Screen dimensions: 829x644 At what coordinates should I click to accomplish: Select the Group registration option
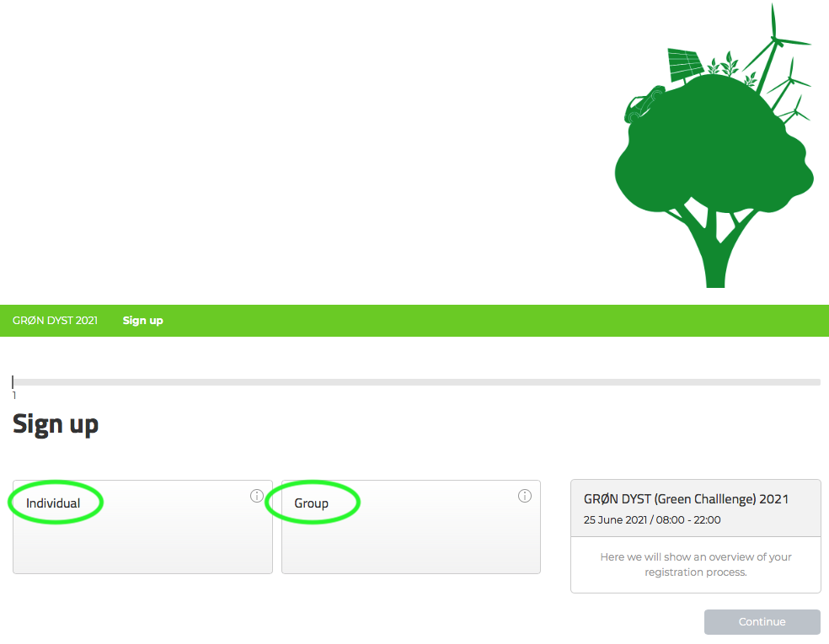(x=312, y=503)
